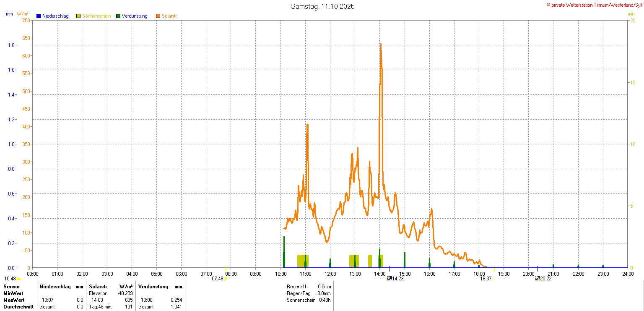Click the MaxWert row label

(x=14, y=300)
